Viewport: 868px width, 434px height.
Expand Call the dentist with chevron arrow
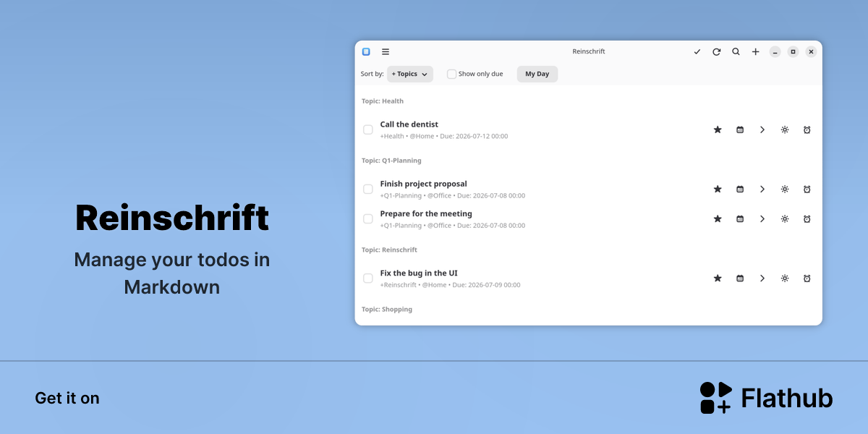pos(762,129)
